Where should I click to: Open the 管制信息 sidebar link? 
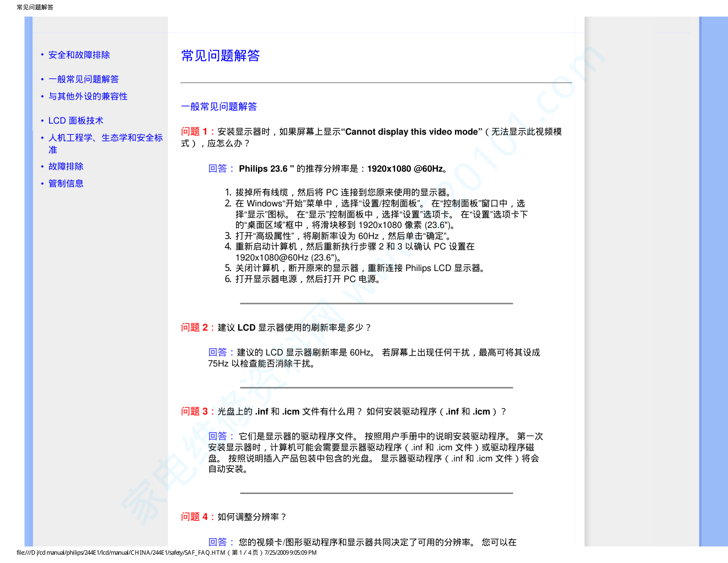pyautogui.click(x=66, y=184)
